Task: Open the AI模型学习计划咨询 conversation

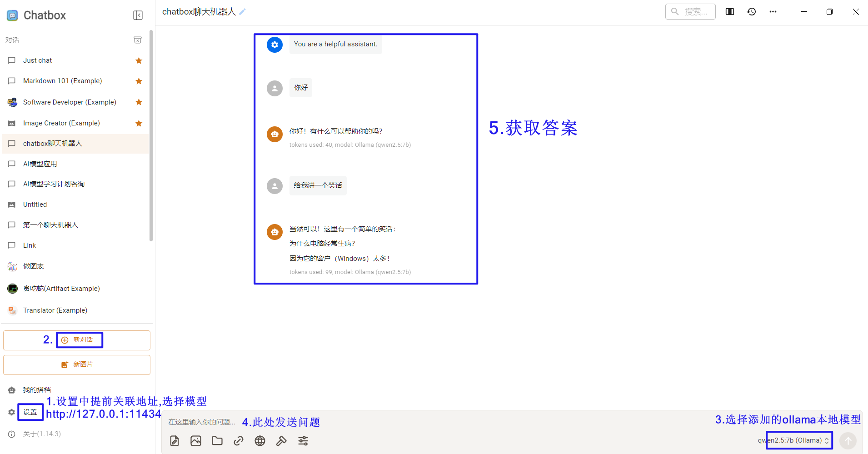Action: tap(75, 184)
